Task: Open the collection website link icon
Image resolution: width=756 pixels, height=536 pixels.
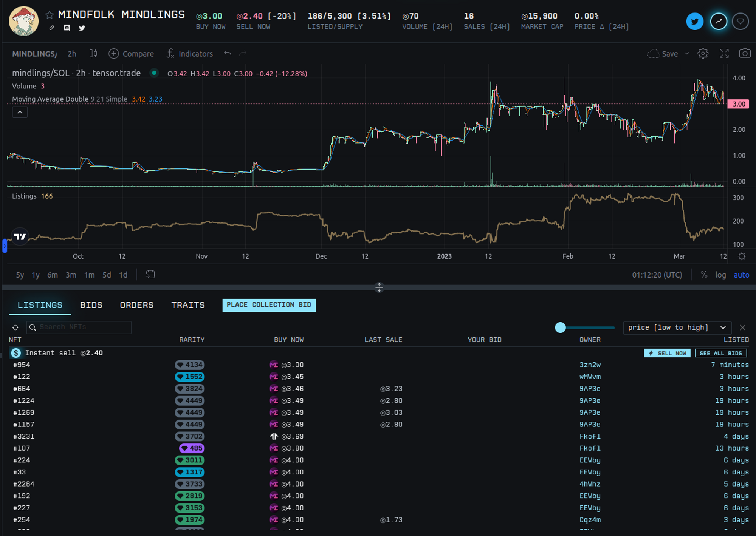Action: pyautogui.click(x=52, y=28)
